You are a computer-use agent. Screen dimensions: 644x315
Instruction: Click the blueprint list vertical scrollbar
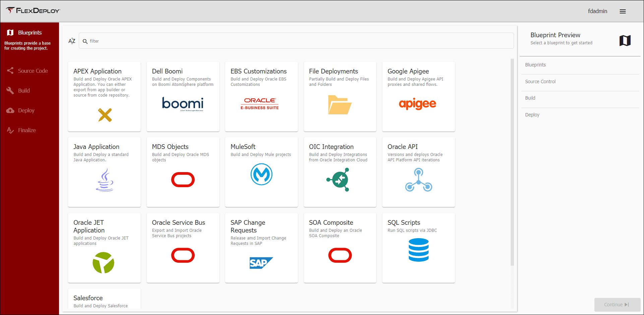pyautogui.click(x=512, y=163)
